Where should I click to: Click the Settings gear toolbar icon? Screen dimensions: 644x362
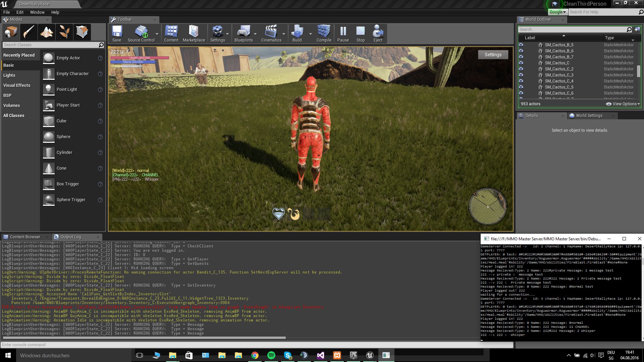217,33
